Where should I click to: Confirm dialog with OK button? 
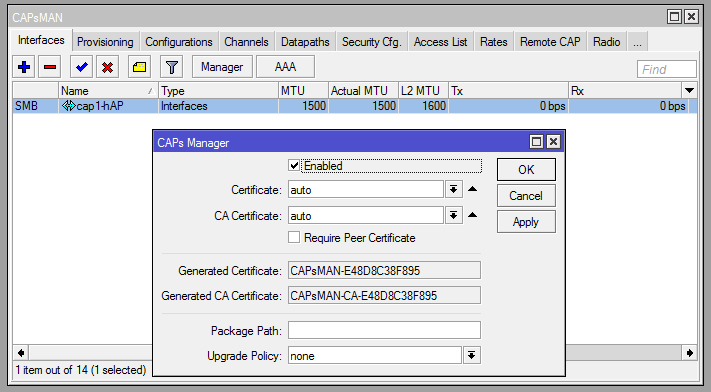coord(526,170)
